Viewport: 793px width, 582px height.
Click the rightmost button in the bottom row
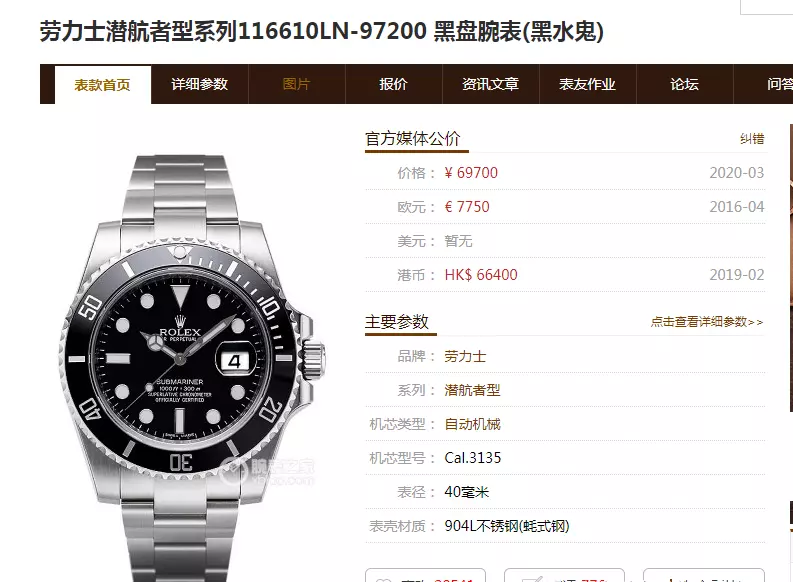coord(703,575)
